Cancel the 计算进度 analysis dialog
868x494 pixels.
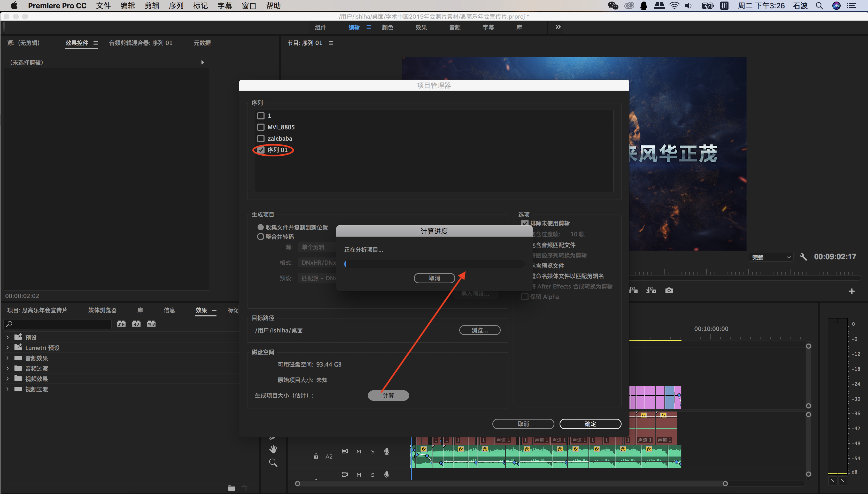click(434, 278)
